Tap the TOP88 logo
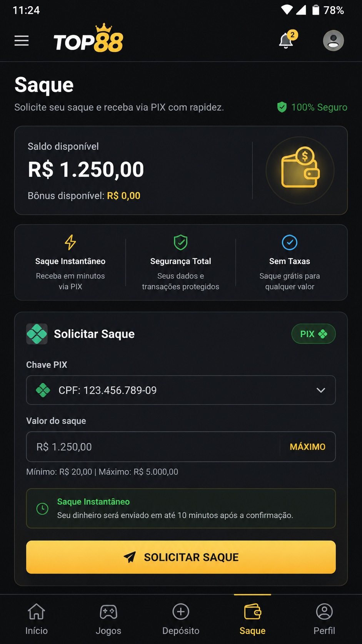The image size is (362, 644). coord(88,39)
